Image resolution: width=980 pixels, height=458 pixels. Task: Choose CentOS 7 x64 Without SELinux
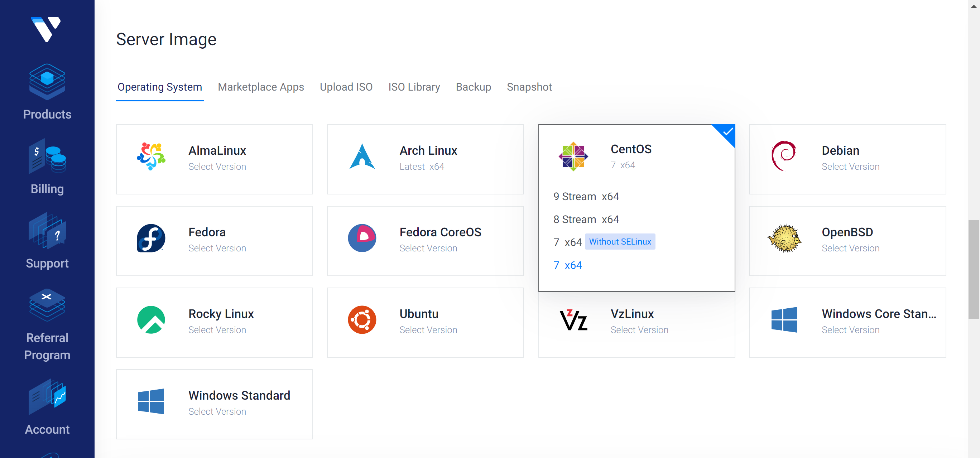click(x=620, y=242)
